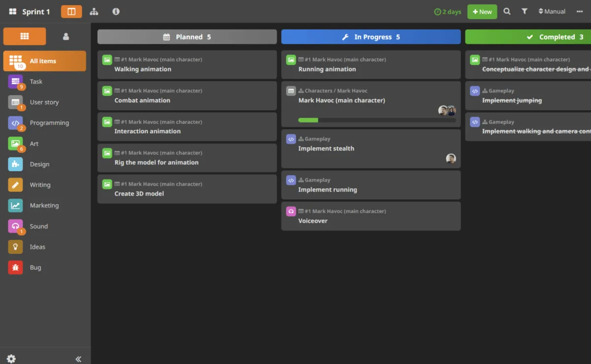Open settings gear in sidebar
Screen dimensions: 591x364
click(11, 359)
